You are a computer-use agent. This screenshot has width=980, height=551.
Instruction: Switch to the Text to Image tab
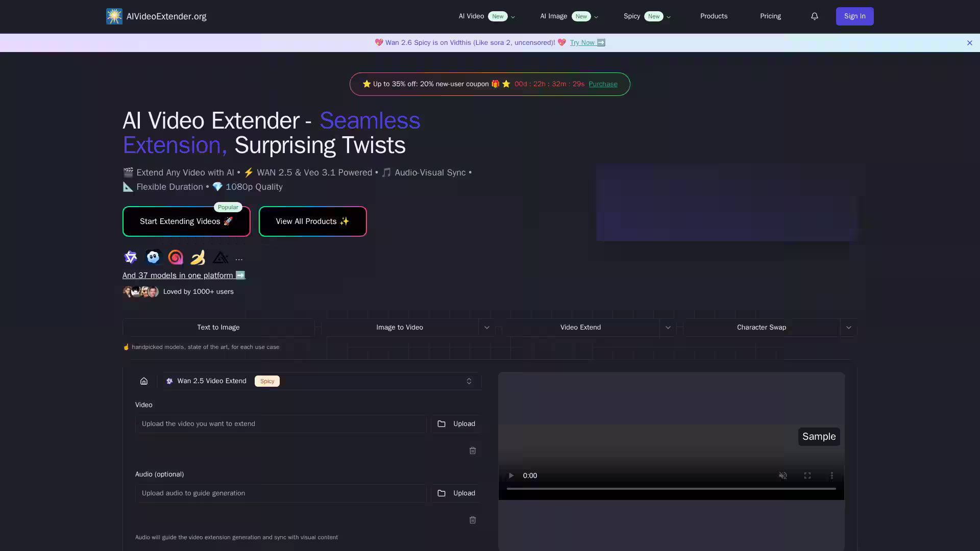click(x=218, y=328)
